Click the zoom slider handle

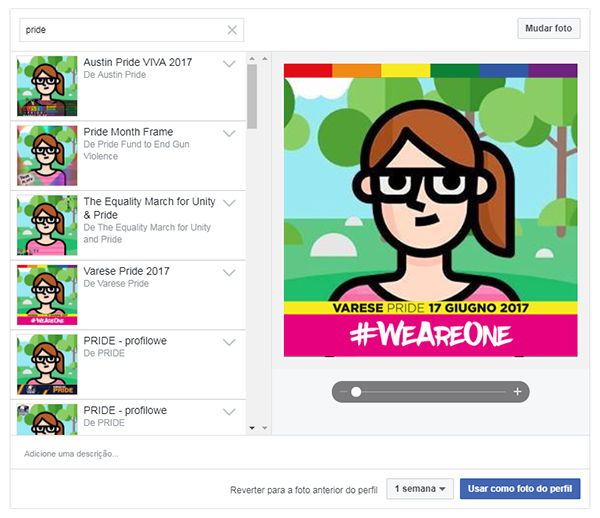pos(356,392)
